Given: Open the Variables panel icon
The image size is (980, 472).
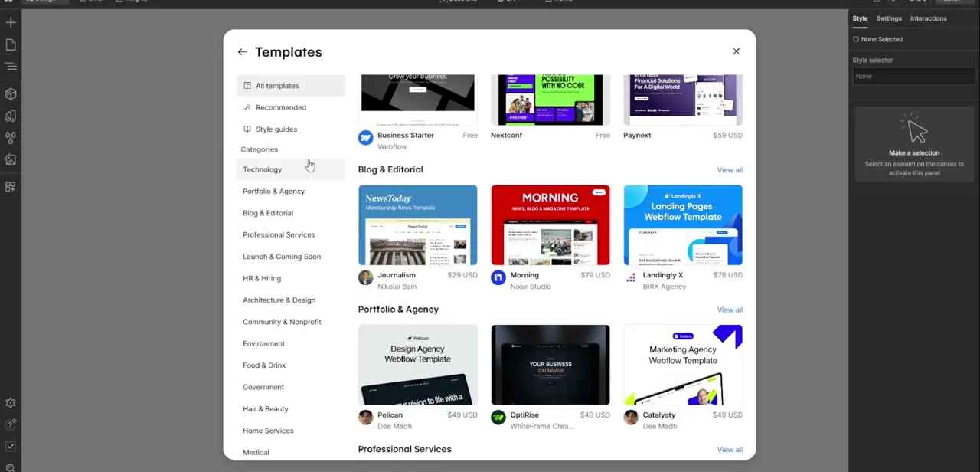Looking at the screenshot, I should [11, 116].
